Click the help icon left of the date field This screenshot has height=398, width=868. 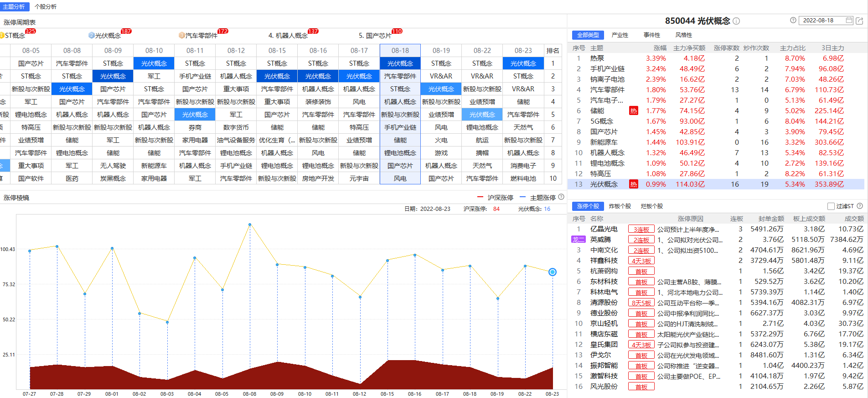point(793,20)
